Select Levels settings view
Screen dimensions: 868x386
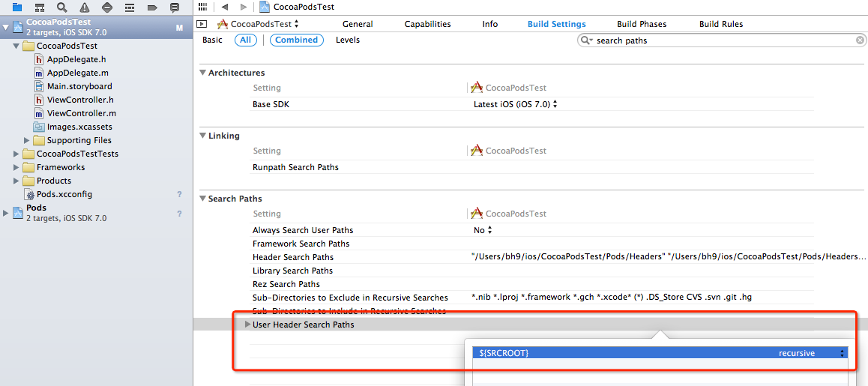coord(348,40)
